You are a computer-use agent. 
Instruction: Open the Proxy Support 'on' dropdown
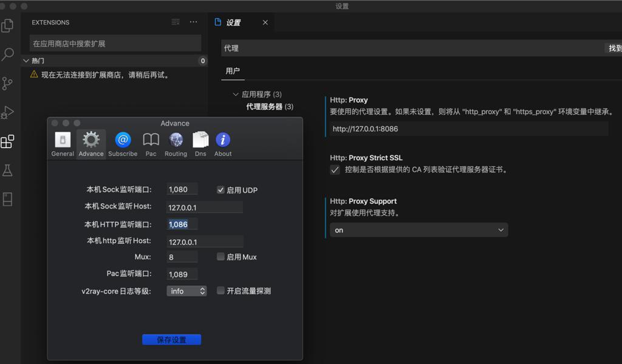419,230
